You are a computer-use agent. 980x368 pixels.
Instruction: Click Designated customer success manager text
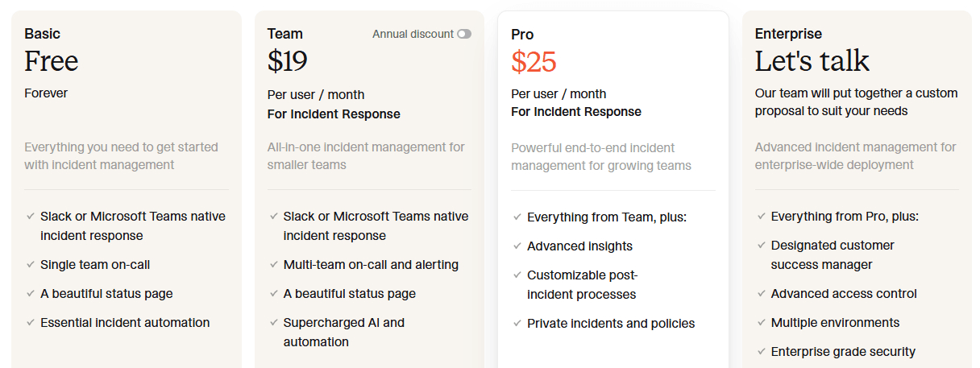(x=833, y=255)
